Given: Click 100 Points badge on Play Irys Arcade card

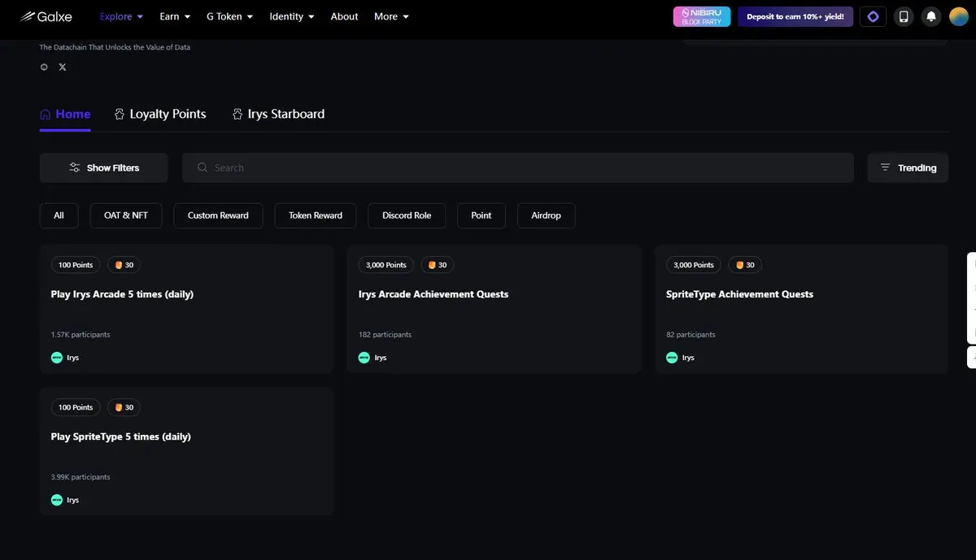Looking at the screenshot, I should coord(76,265).
